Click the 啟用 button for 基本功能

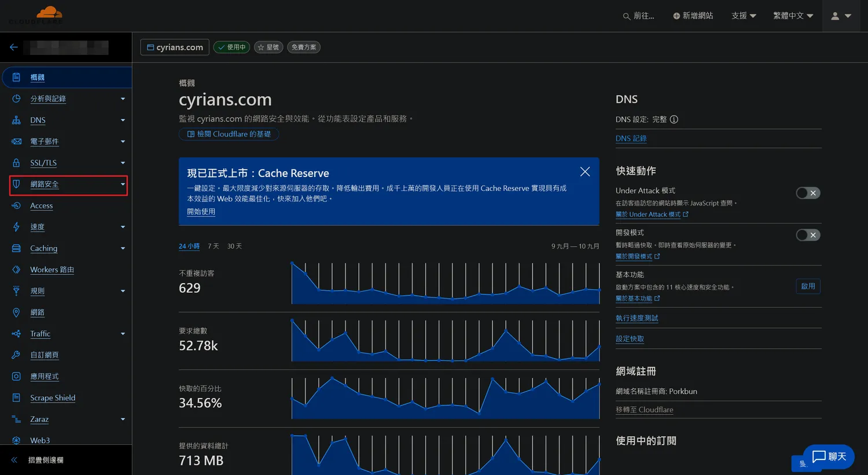tap(808, 286)
